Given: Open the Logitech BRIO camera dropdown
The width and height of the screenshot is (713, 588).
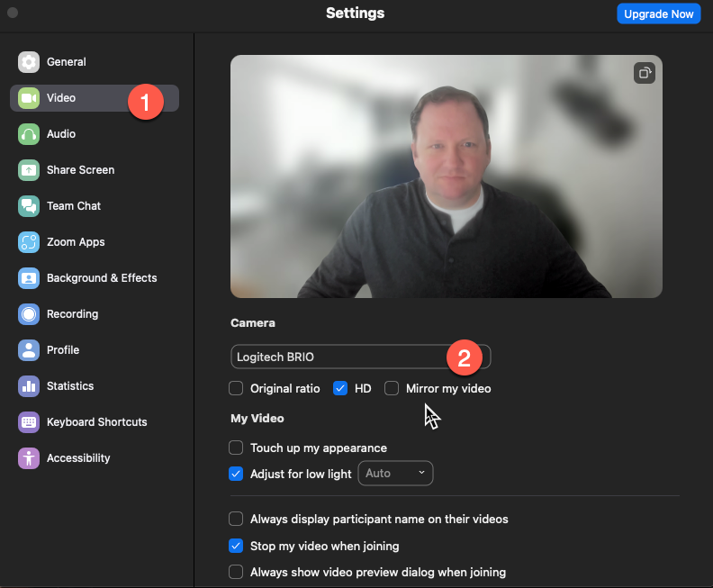Looking at the screenshot, I should [361, 357].
